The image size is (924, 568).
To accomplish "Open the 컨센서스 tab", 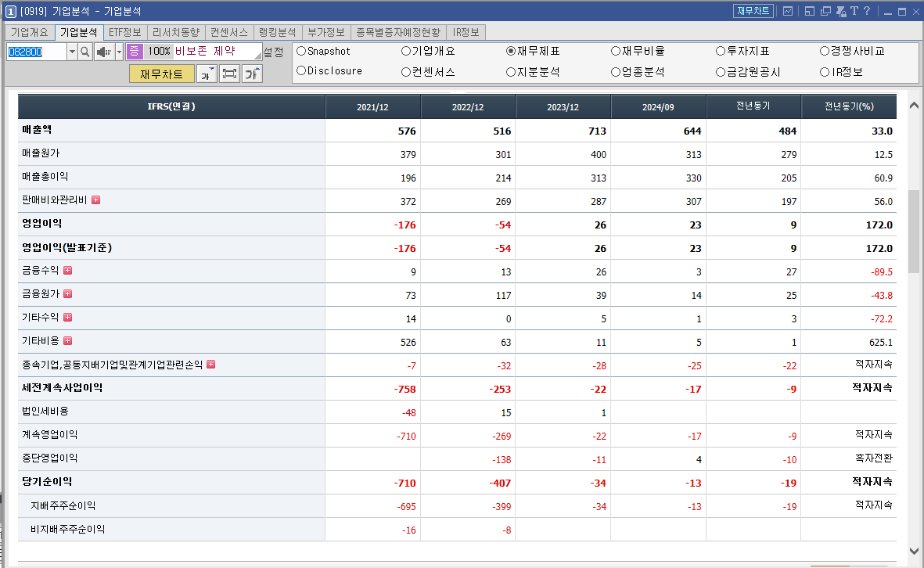I will click(x=229, y=32).
